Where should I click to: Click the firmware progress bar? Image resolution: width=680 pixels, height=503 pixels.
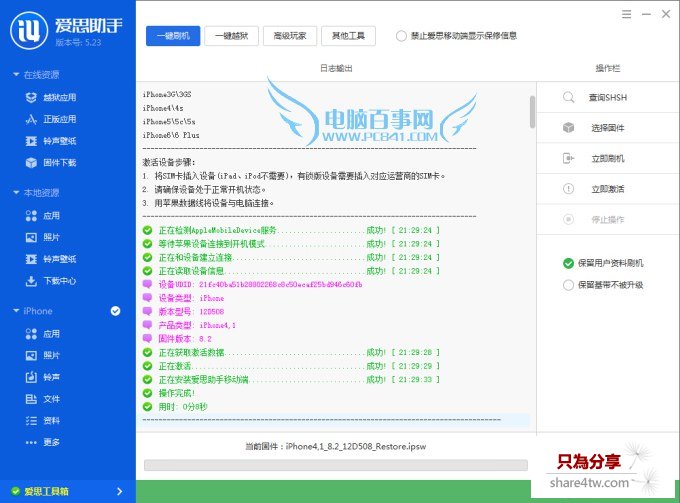(x=336, y=465)
